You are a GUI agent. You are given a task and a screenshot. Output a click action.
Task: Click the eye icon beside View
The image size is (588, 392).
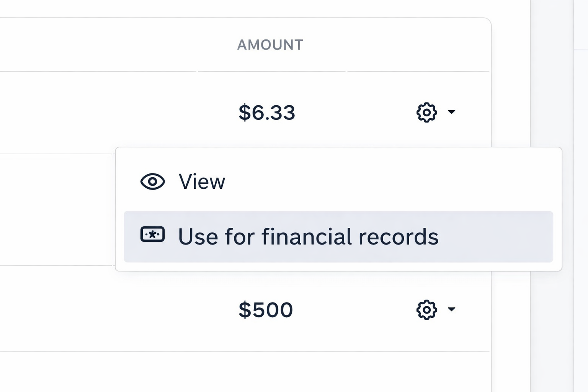152,181
